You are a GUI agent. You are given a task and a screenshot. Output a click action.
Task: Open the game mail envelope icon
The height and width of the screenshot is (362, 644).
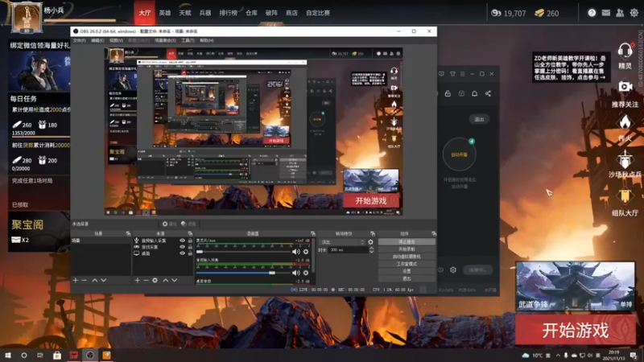(x=606, y=13)
